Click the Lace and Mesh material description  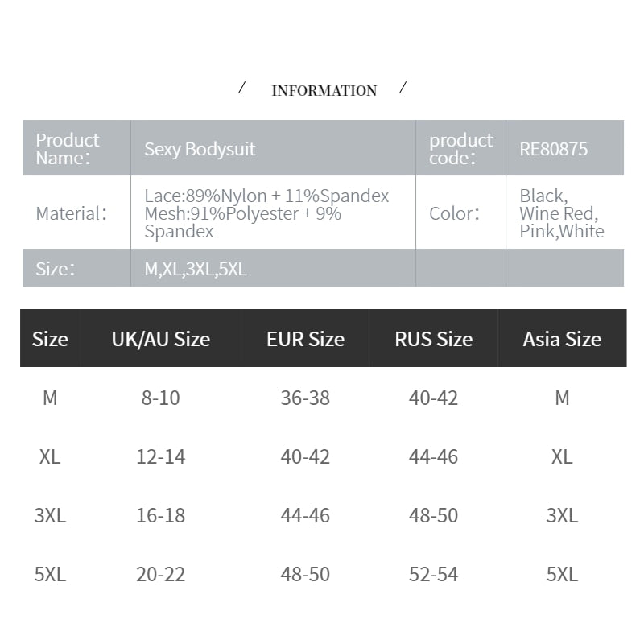click(266, 213)
